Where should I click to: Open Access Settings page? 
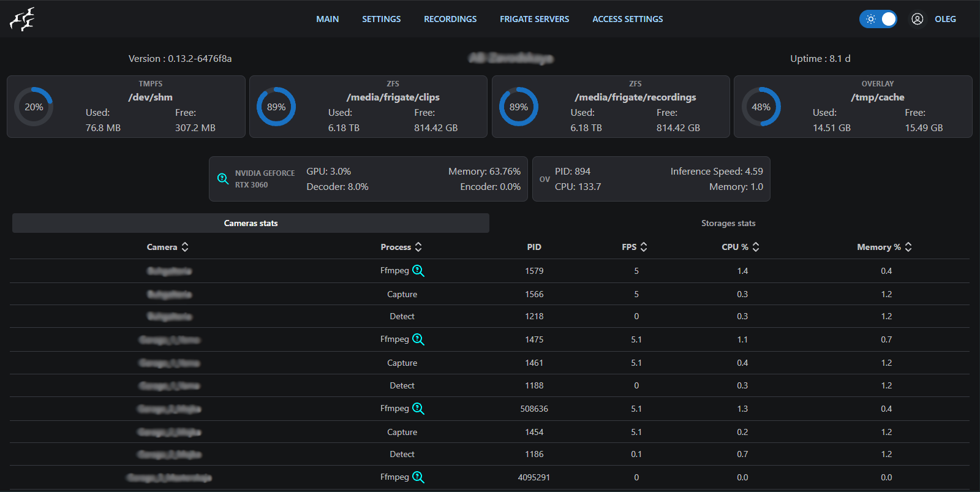coord(627,19)
